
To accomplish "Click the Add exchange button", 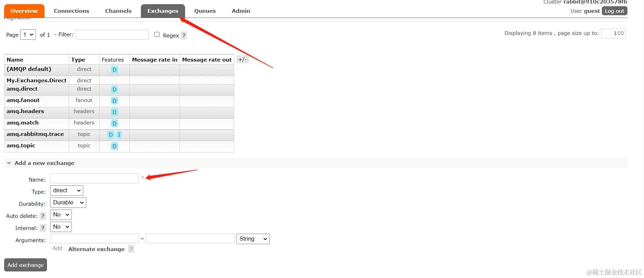I will coord(26,265).
